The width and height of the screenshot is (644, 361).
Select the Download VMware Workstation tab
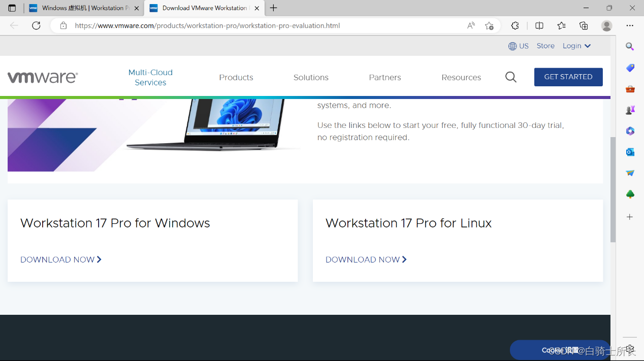tap(204, 8)
